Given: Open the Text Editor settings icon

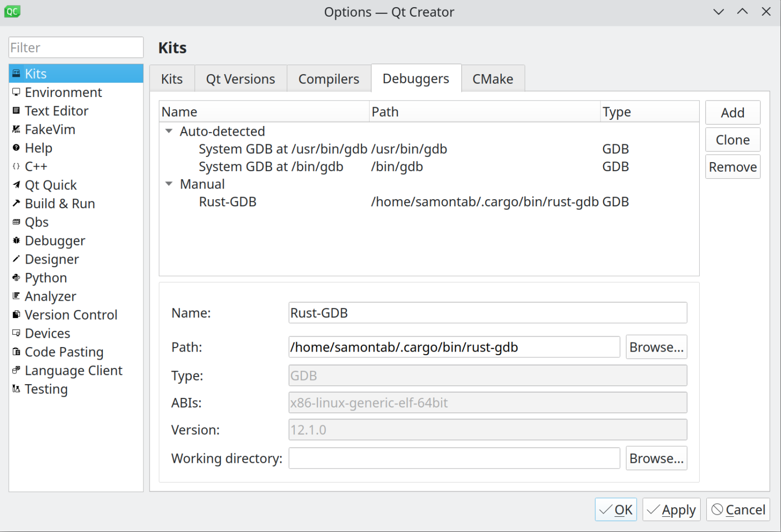Looking at the screenshot, I should click(16, 111).
